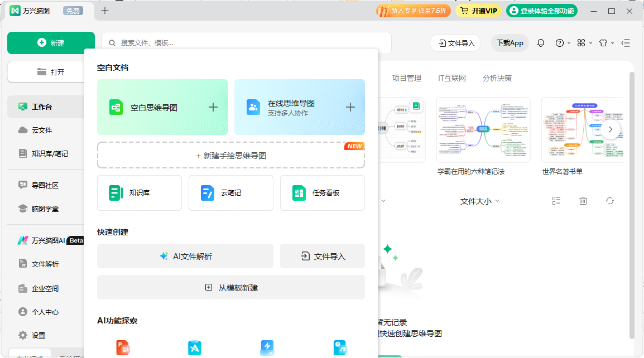Open a new tab with the plus icon

(x=105, y=11)
